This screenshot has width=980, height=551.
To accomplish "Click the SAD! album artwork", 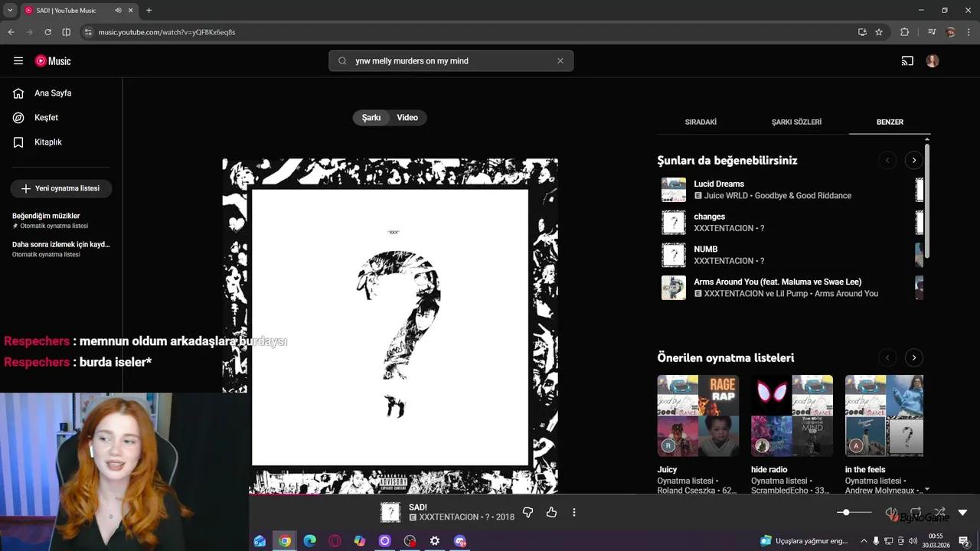I will click(x=390, y=326).
